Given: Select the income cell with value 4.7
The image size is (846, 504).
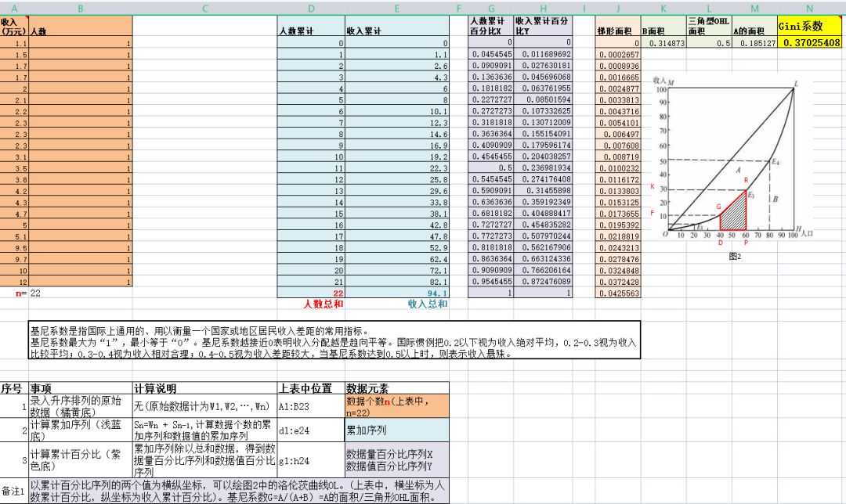Looking at the screenshot, I should (14, 214).
